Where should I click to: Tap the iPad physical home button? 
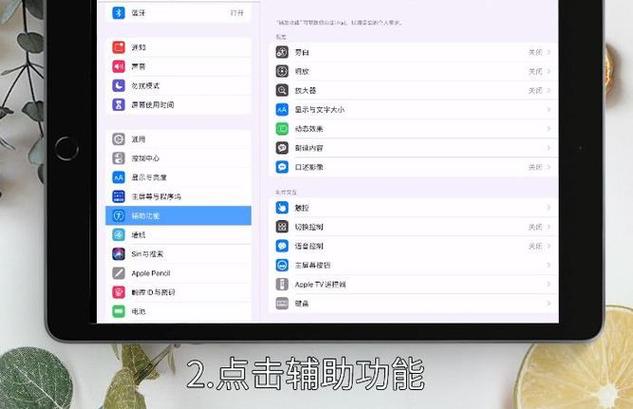(x=67, y=148)
